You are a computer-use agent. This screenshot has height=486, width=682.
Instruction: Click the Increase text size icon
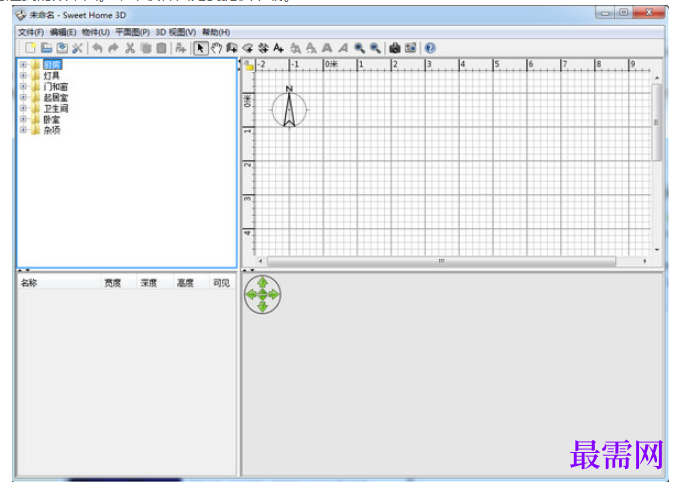point(295,48)
